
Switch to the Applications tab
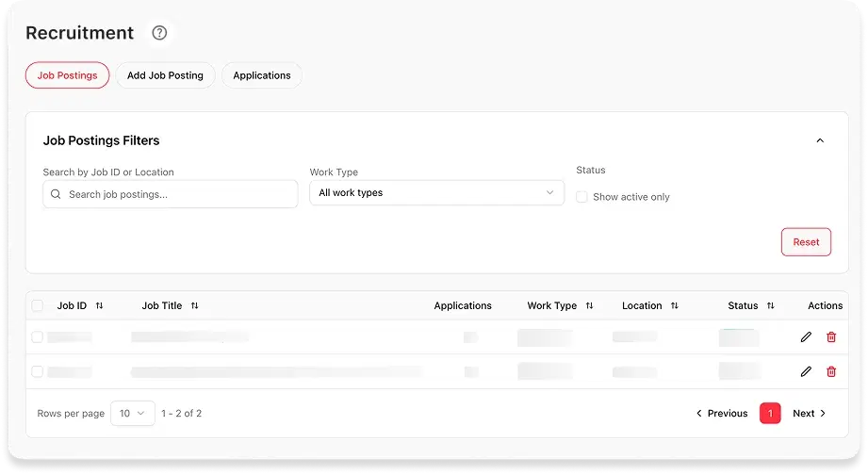(262, 75)
